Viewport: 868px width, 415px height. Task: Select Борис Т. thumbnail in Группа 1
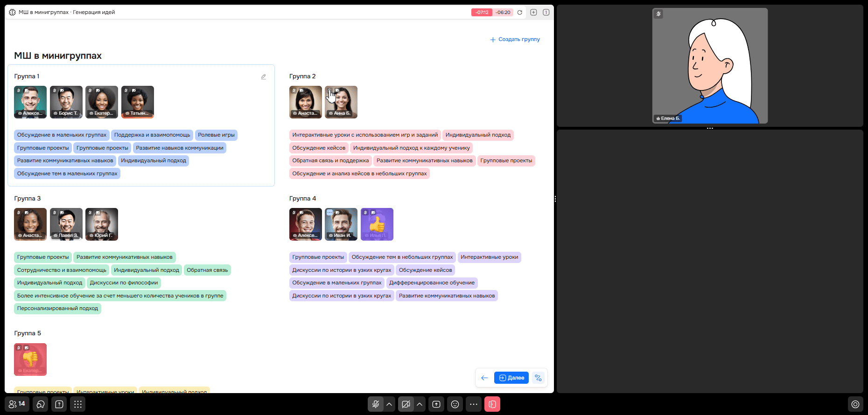66,102
